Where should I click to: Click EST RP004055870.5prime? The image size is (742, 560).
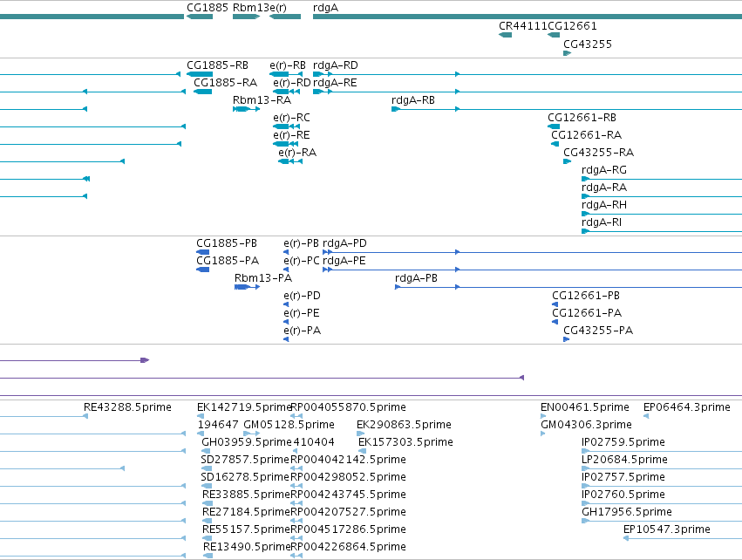(348, 407)
